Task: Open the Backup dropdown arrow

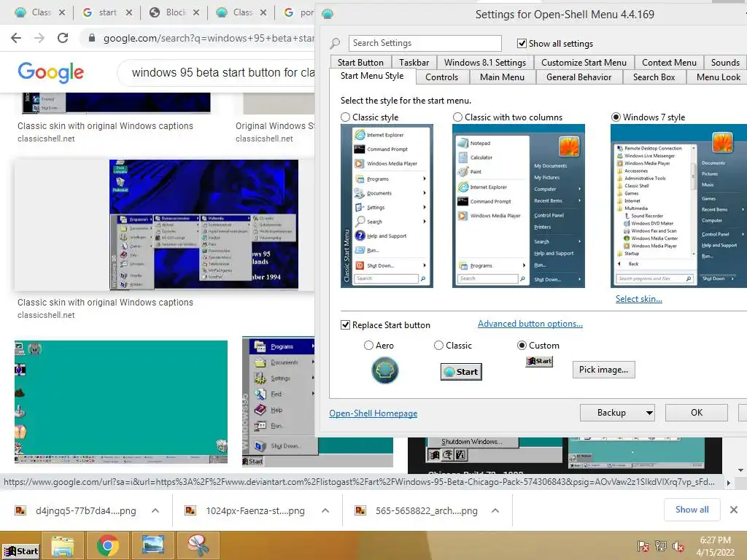Action: coord(649,413)
